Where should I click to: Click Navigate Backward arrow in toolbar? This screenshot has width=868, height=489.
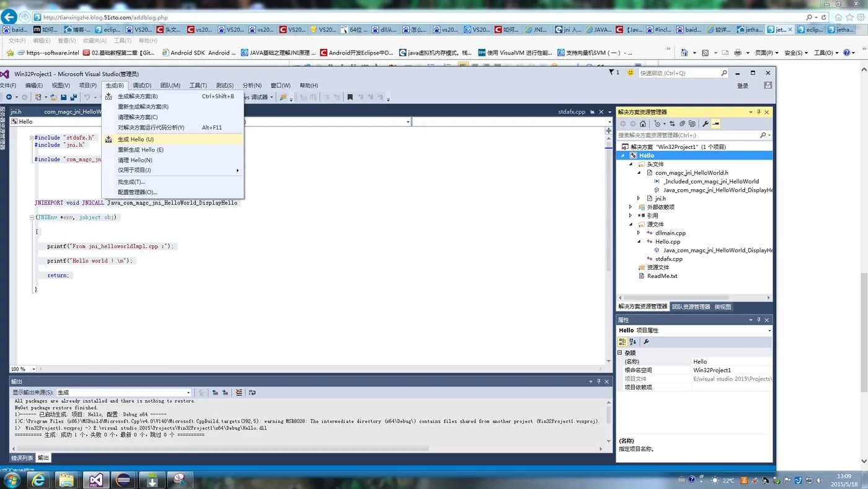pos(9,97)
